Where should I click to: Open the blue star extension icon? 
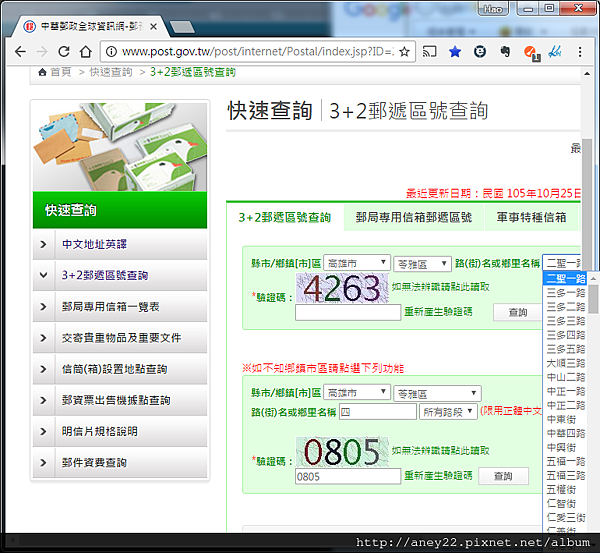coord(455,51)
